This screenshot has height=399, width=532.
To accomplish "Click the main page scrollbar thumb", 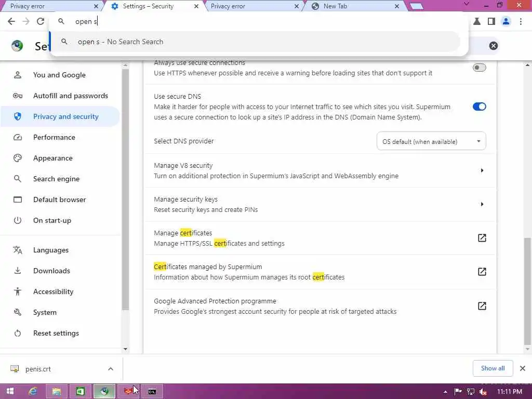I will pos(527,291).
